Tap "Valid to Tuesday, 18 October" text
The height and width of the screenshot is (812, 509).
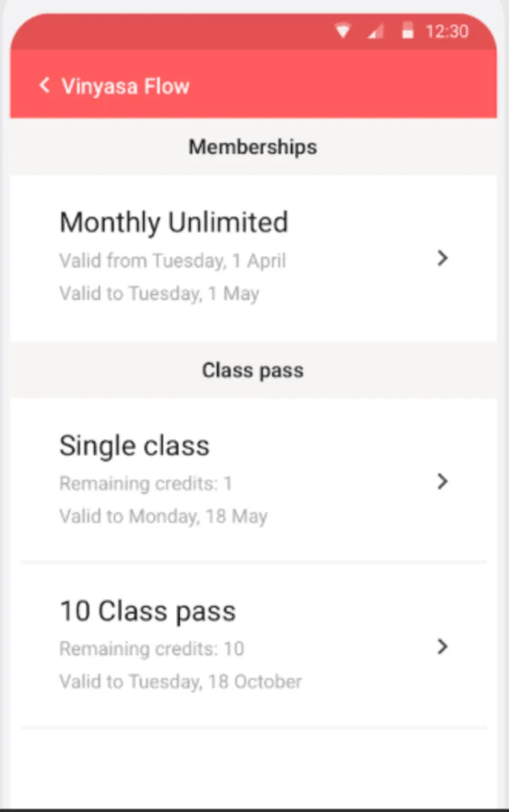181,681
